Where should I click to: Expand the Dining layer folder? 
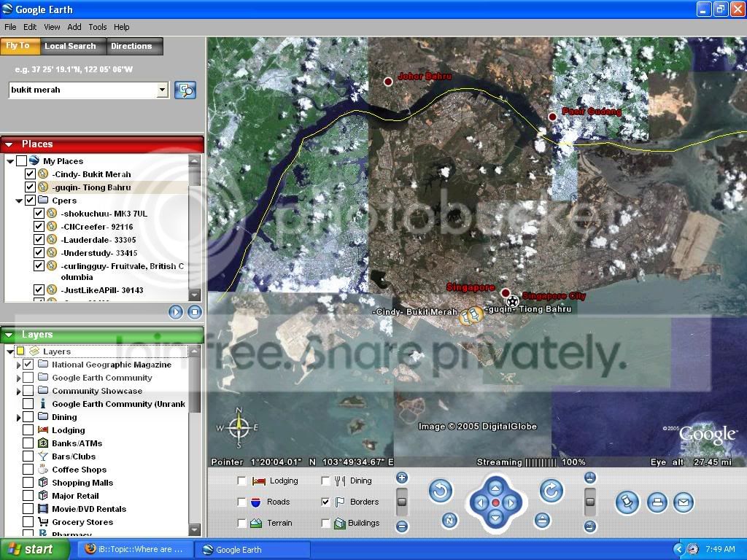point(18,417)
